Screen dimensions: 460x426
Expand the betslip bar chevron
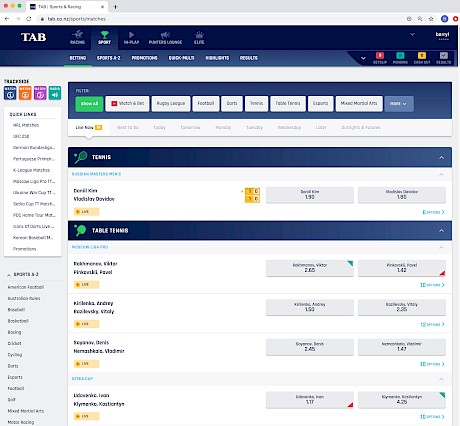(x=363, y=58)
